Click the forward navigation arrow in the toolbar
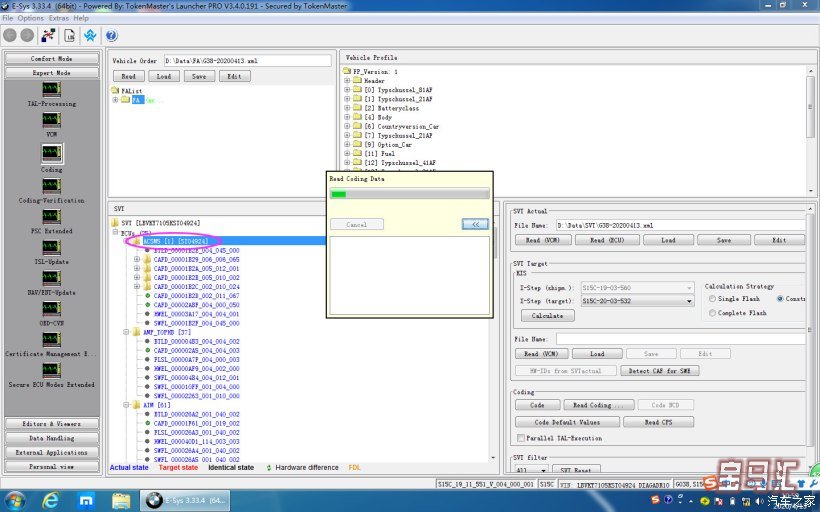Viewport: 820px width, 512px height. pos(27,35)
